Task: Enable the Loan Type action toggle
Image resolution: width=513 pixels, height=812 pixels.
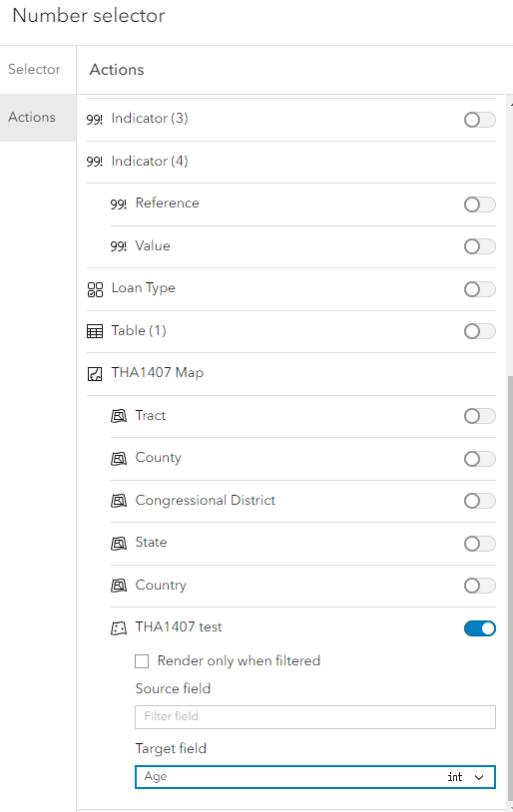Action: click(480, 289)
